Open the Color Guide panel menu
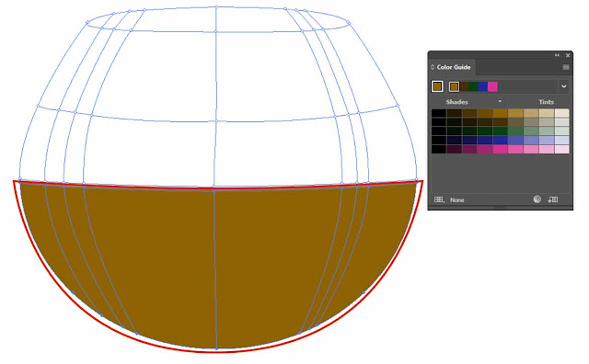589x364 pixels. coord(566,67)
